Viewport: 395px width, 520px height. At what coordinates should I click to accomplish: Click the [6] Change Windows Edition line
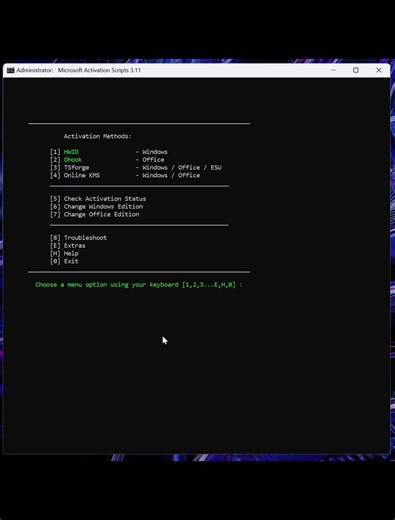coord(96,207)
